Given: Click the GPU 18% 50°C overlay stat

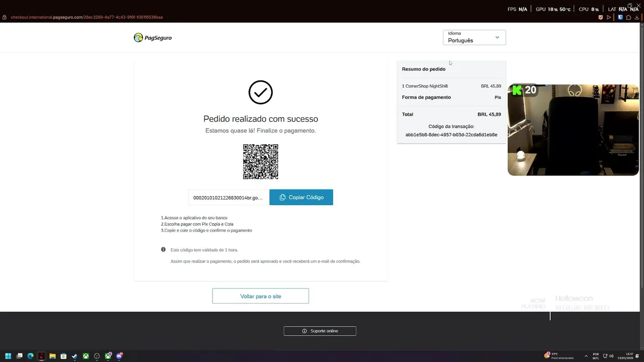Looking at the screenshot, I should (x=553, y=9).
